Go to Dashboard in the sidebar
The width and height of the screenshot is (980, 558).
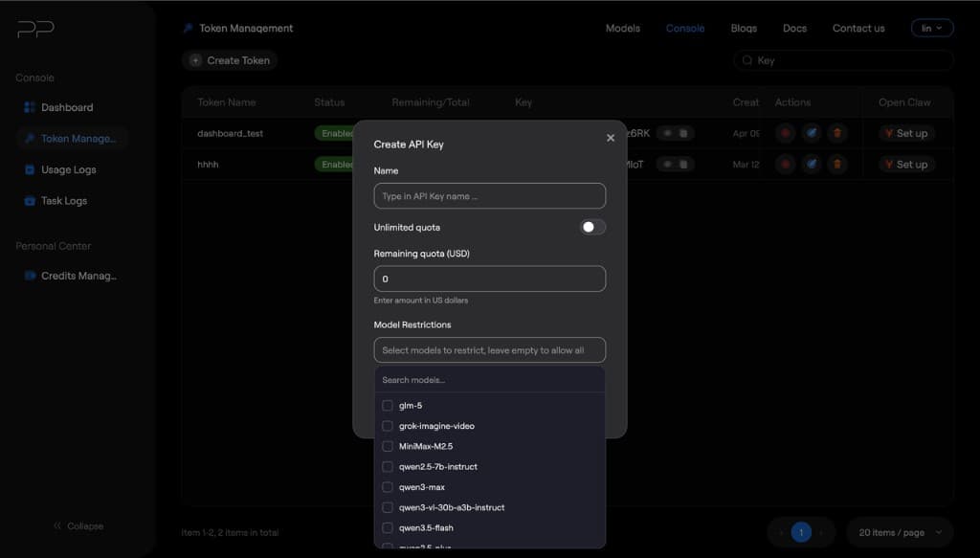click(x=73, y=107)
